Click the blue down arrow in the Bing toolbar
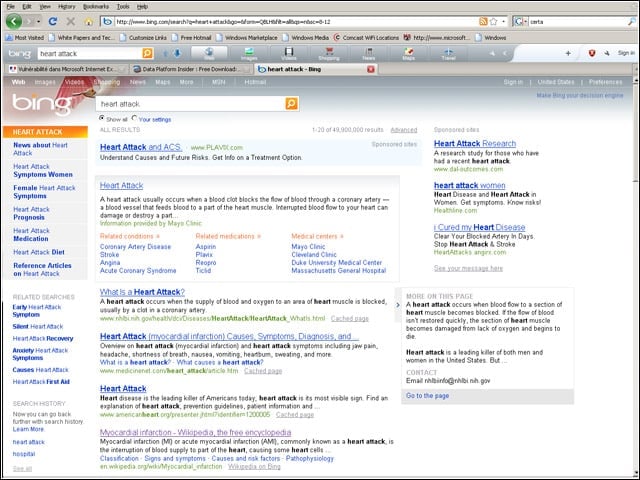Image resolution: width=640 pixels, height=480 pixels. (x=177, y=53)
